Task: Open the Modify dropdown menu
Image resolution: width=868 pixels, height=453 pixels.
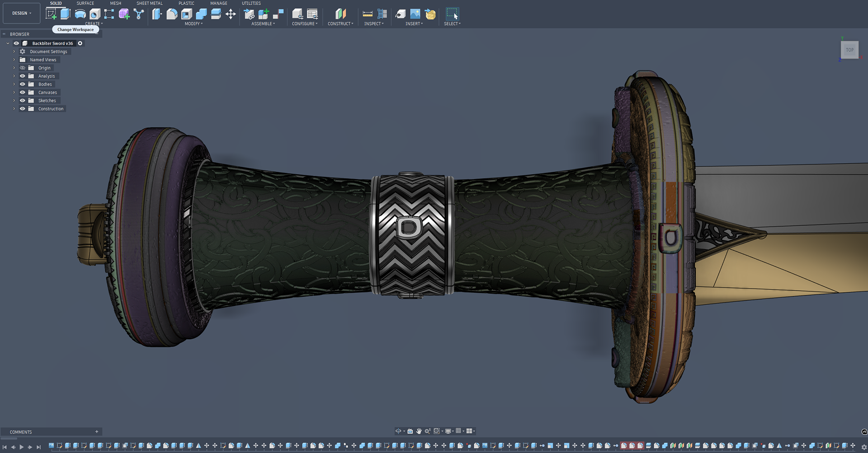Action: [193, 23]
